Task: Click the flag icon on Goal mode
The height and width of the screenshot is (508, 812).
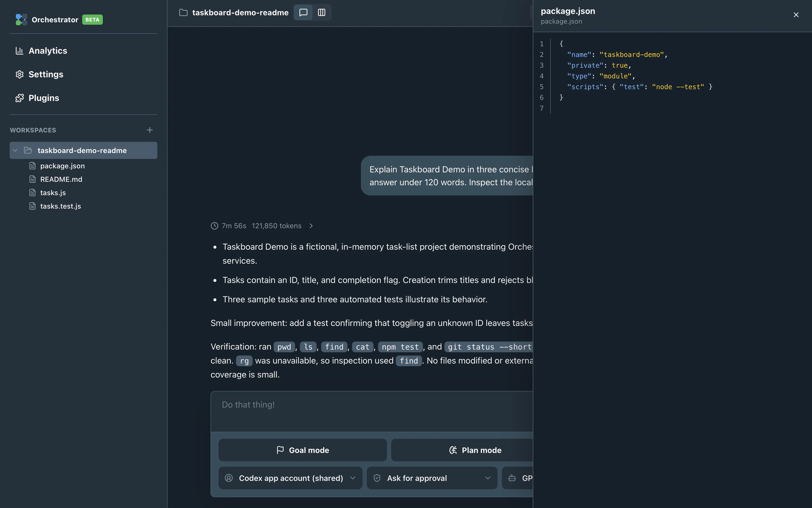Action: (x=280, y=450)
